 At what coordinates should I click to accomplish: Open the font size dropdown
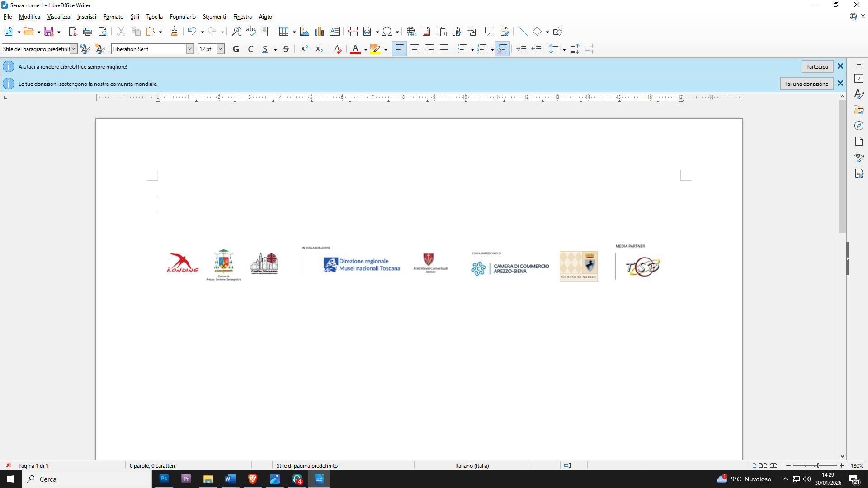220,49
